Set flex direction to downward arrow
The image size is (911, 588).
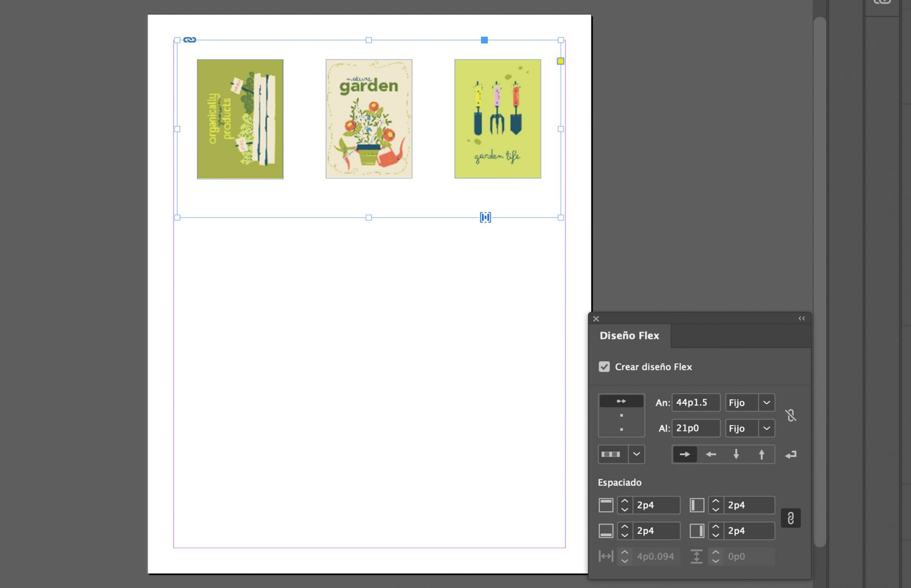click(736, 454)
